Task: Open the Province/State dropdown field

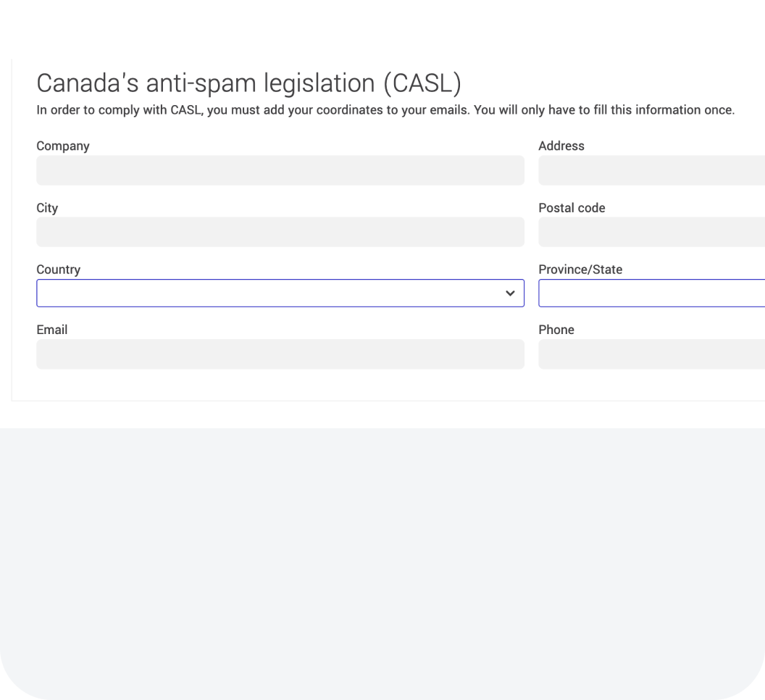Action: [651, 293]
